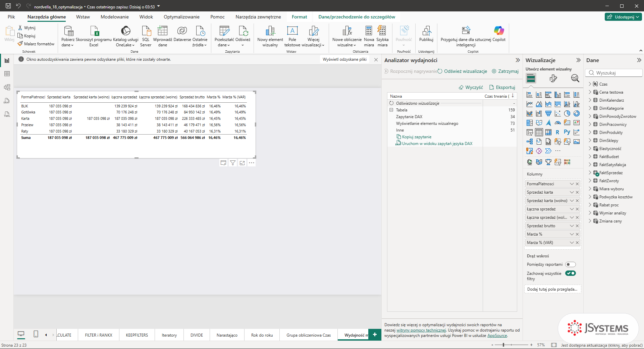Viewport: 644px width, 349px height.
Task: Open the Report view icon in the left sidebar
Action: 7,60
